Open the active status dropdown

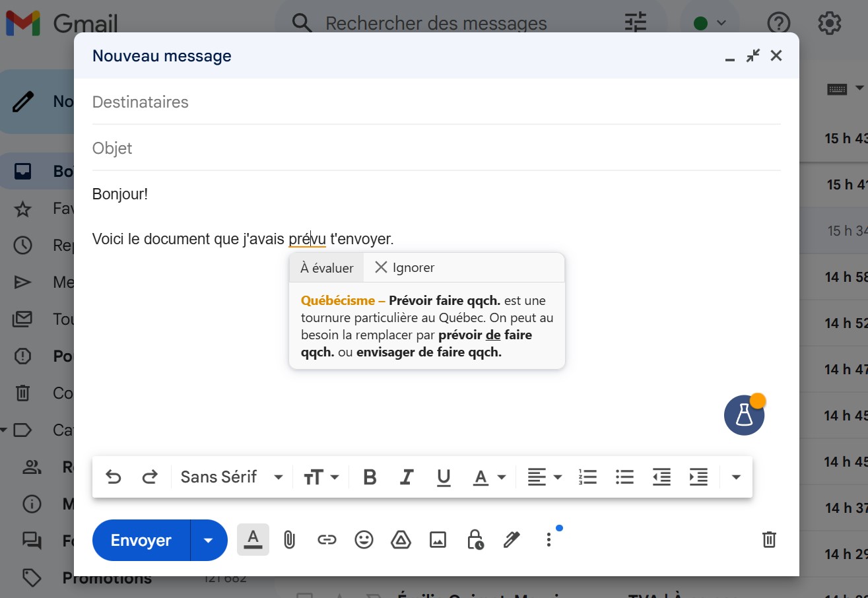tap(710, 23)
